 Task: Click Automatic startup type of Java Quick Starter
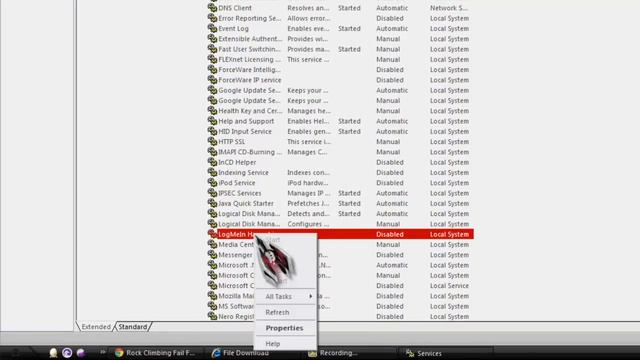[x=392, y=203]
